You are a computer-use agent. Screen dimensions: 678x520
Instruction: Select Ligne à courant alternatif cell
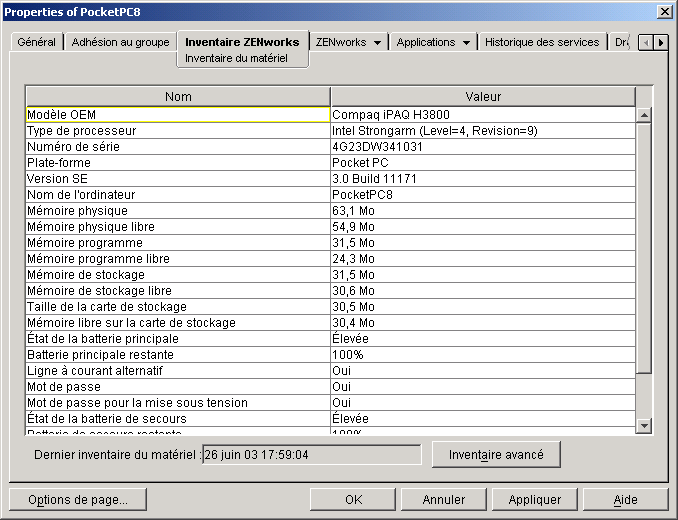pyautogui.click(x=178, y=370)
